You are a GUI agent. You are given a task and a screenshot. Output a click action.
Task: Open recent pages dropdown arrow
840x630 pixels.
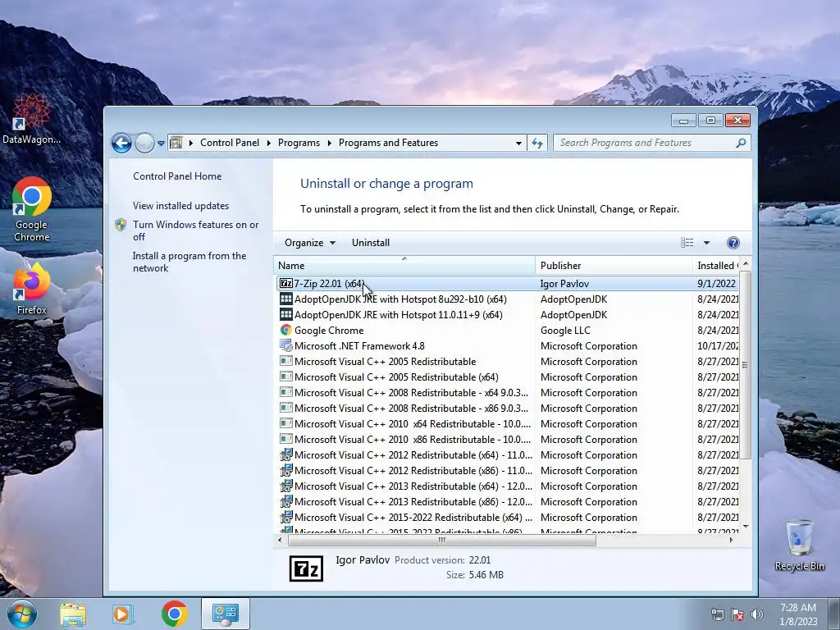coord(162,144)
